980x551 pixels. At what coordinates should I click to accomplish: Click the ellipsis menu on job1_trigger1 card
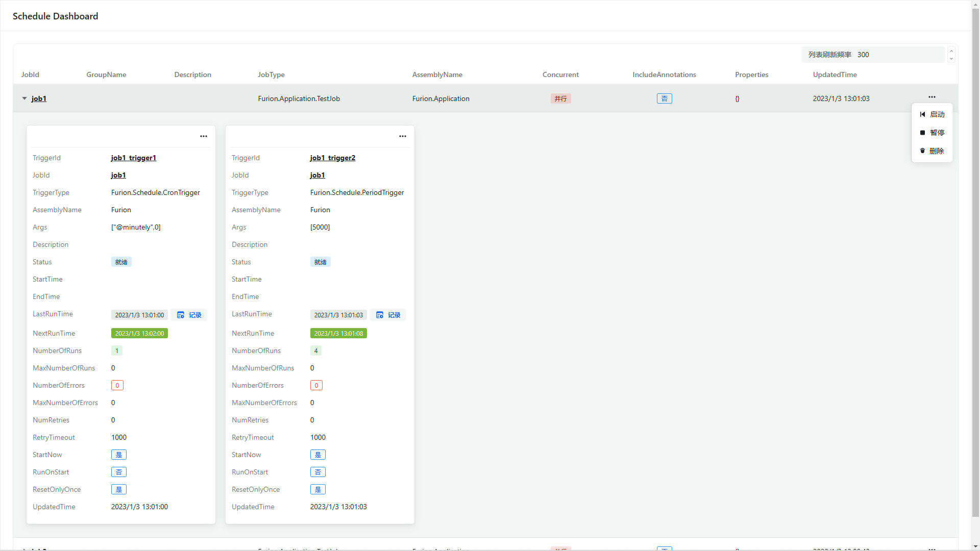(203, 136)
